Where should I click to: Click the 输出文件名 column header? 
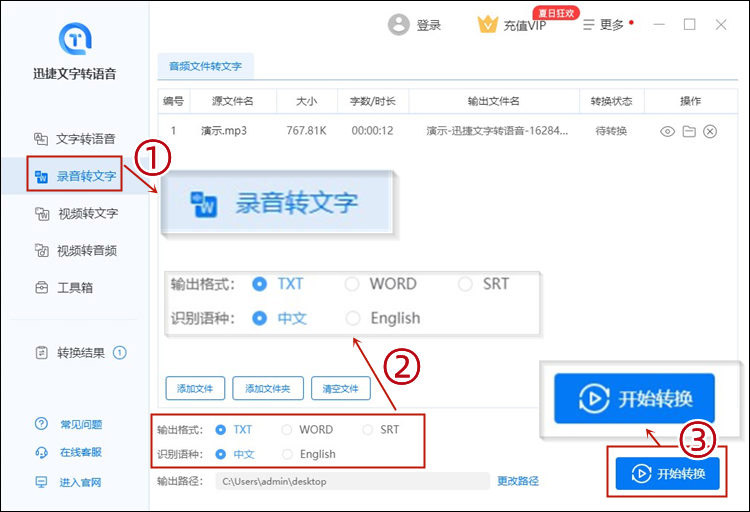[x=494, y=101]
